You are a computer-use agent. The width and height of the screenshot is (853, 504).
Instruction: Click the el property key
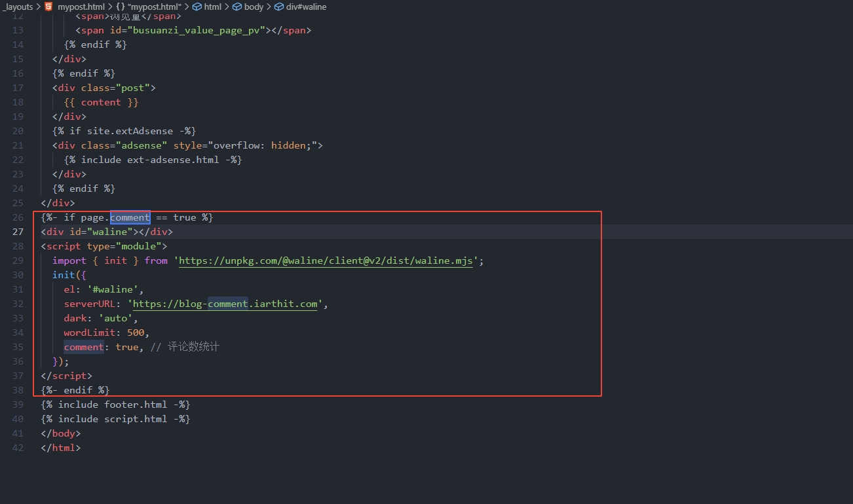(x=70, y=289)
